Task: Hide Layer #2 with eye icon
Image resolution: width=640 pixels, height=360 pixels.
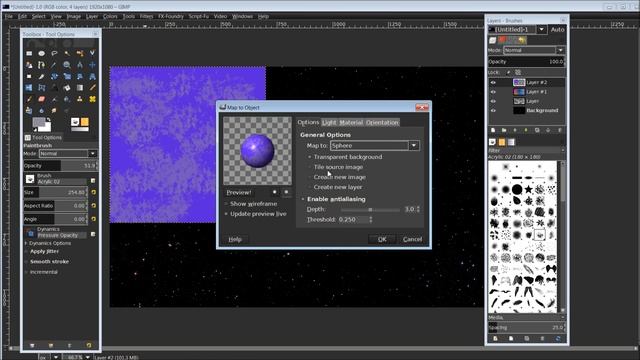Action: 493,82
